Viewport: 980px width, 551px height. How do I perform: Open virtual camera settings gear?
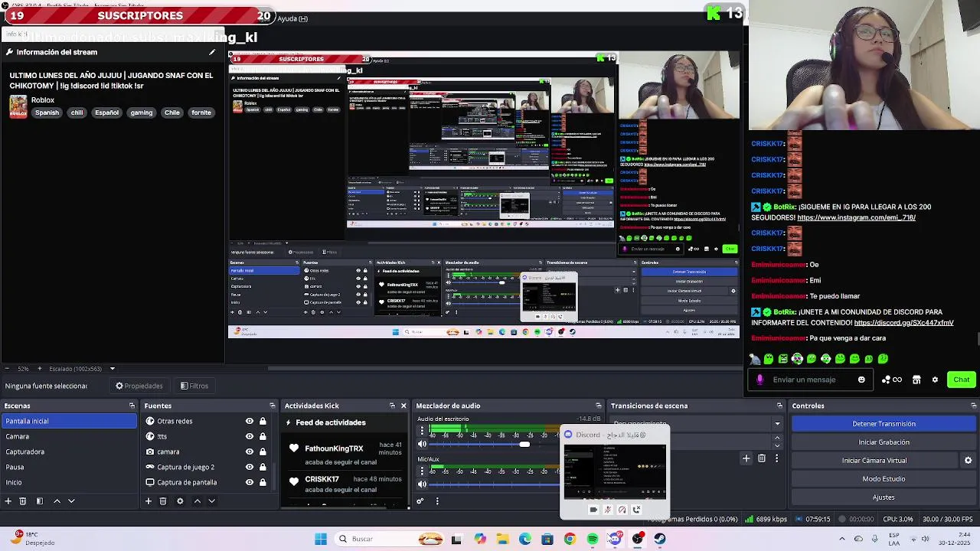968,461
